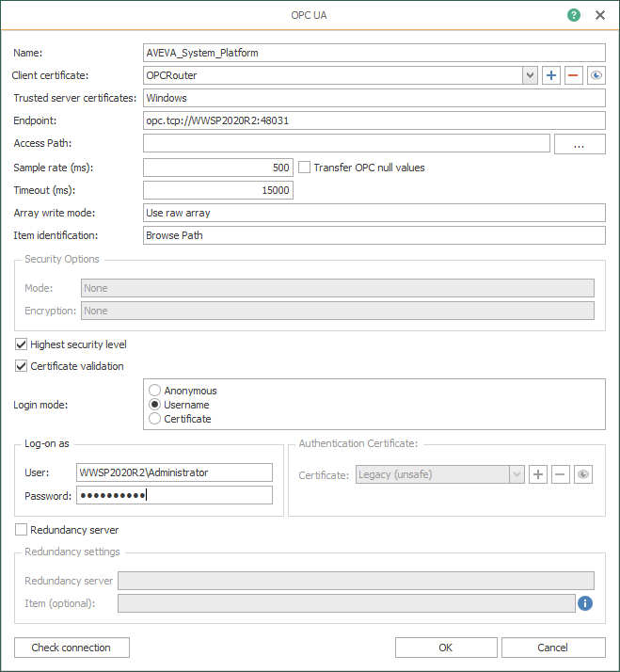Viewport: 620px width, 672px height.
Task: Edit the Endpoint opc.tcp address field
Action: [x=374, y=120]
